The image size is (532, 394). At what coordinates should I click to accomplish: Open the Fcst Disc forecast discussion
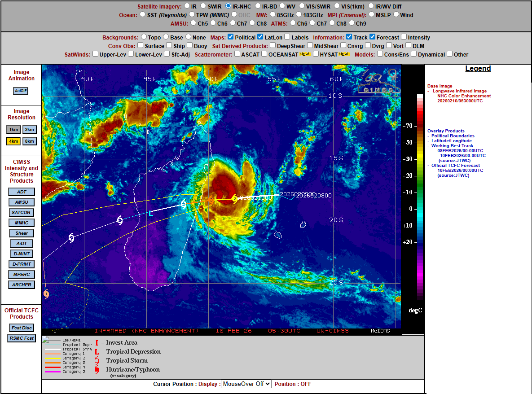(22, 328)
